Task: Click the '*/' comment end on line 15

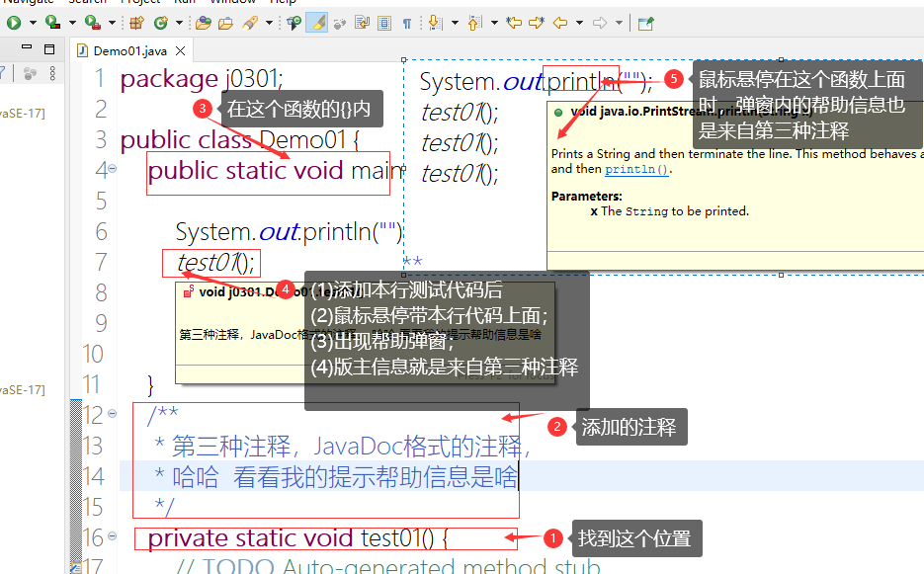Action: [165, 506]
